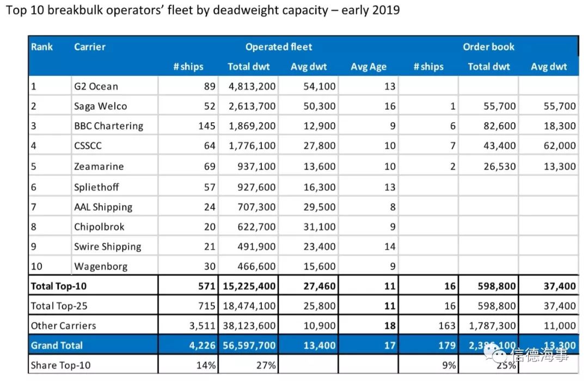Click BBC Chartering total dwt '1,869,200'
The height and width of the screenshot is (381, 588).
pyautogui.click(x=252, y=126)
